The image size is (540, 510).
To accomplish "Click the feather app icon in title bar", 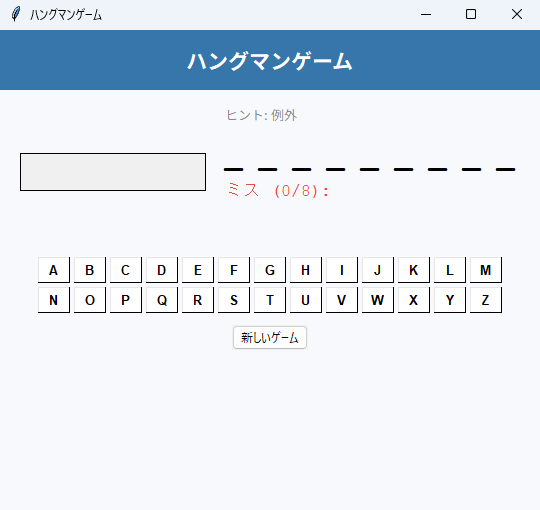I will pos(15,14).
